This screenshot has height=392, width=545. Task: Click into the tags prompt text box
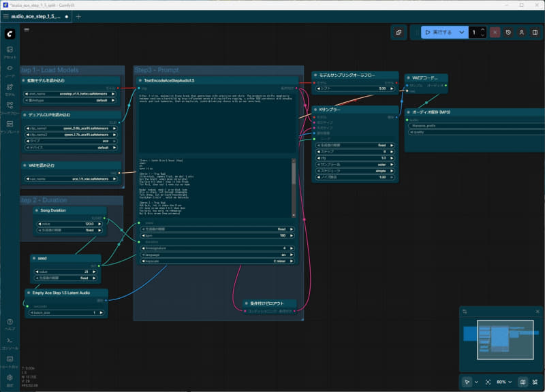pyautogui.click(x=217, y=122)
